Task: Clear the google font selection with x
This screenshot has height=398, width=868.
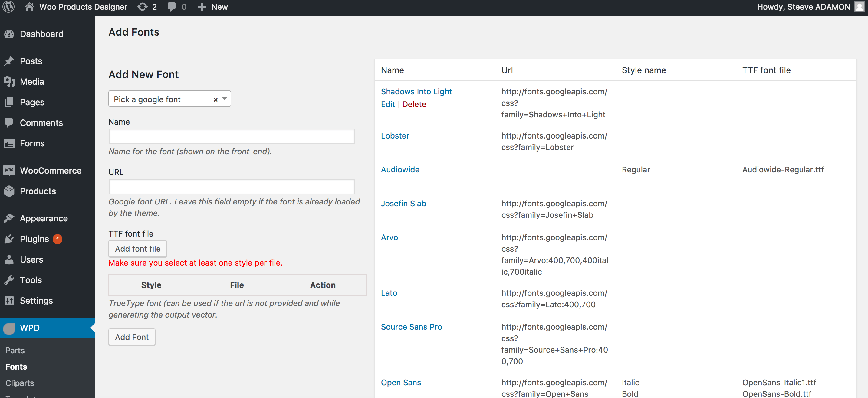Action: point(216,100)
